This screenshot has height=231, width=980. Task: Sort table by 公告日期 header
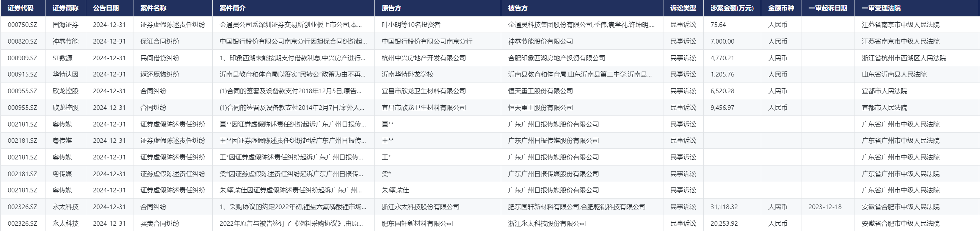[106, 8]
